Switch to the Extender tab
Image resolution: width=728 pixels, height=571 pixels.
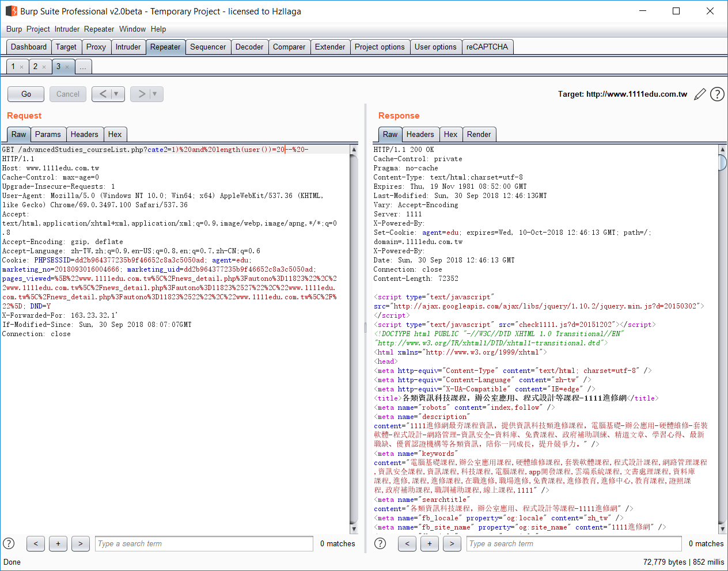330,47
